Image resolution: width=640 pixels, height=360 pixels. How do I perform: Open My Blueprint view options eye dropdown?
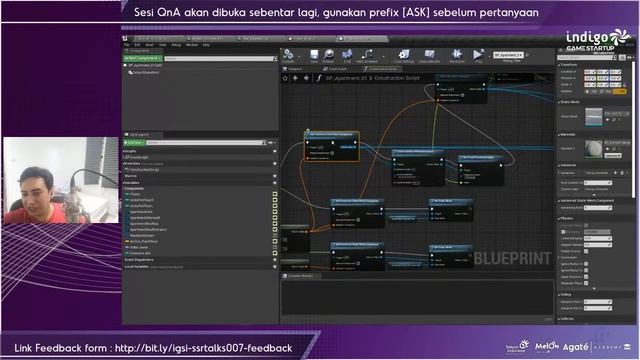(x=271, y=143)
